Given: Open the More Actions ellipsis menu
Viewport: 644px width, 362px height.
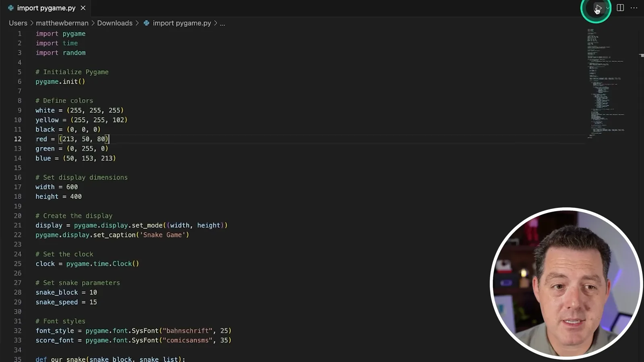Looking at the screenshot, I should click(x=634, y=8).
